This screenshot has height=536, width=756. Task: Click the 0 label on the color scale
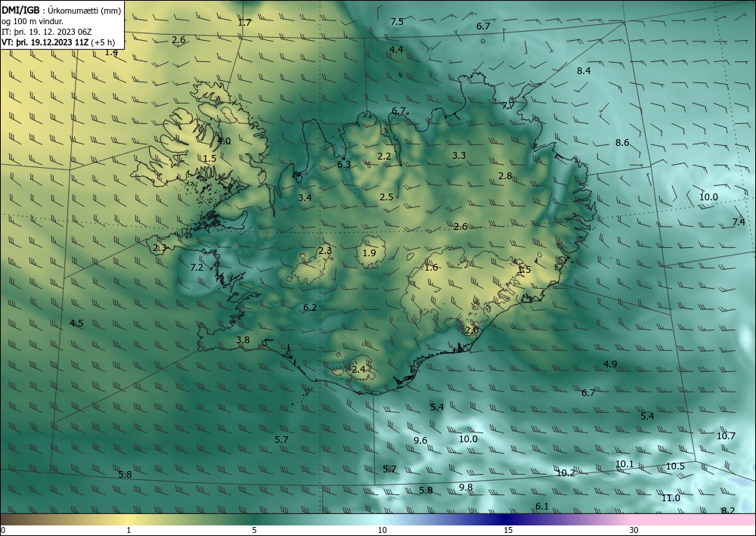pos(3,531)
